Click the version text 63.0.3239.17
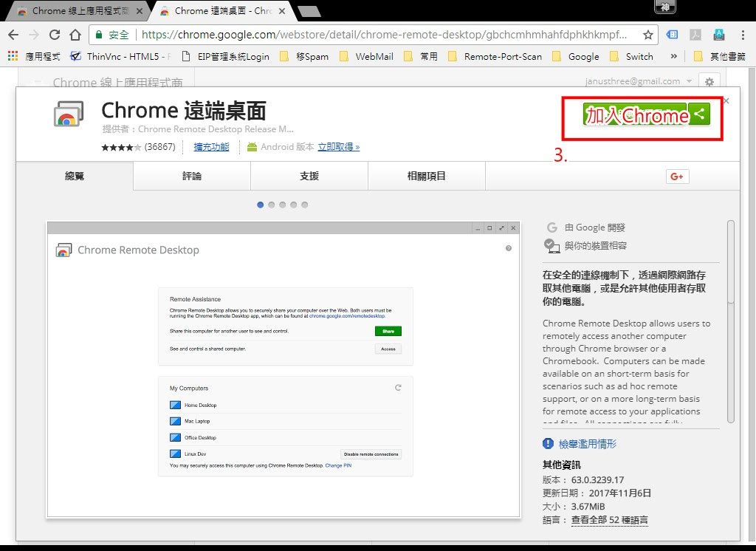This screenshot has height=551, width=756. point(597,480)
